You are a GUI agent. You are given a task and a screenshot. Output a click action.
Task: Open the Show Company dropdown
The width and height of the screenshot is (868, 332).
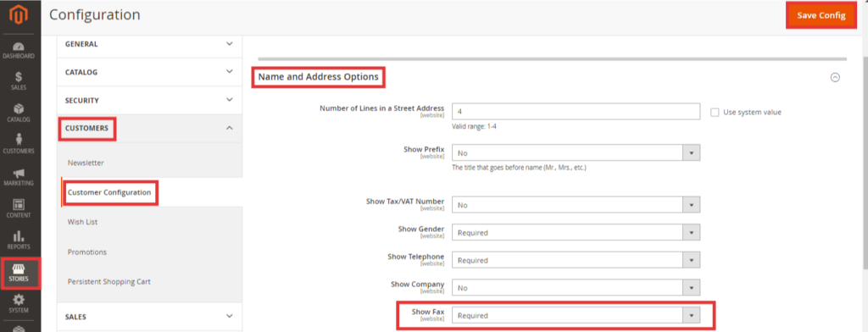click(576, 288)
